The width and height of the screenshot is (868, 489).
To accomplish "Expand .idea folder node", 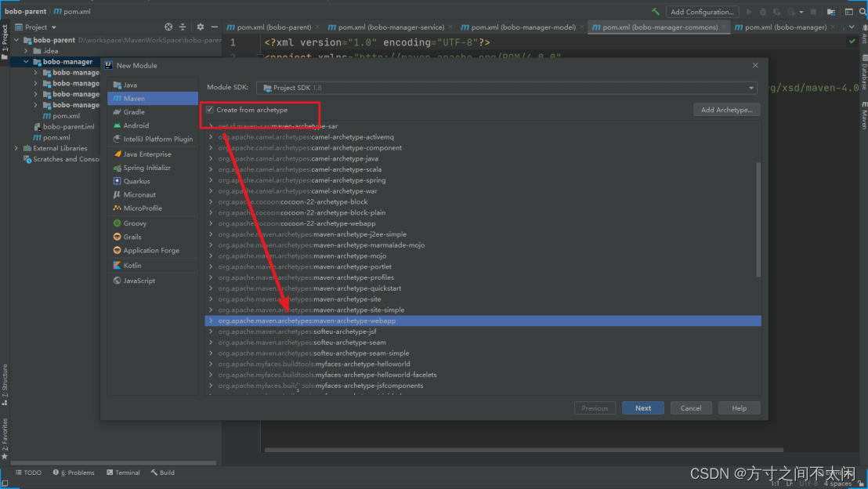I will click(x=26, y=51).
